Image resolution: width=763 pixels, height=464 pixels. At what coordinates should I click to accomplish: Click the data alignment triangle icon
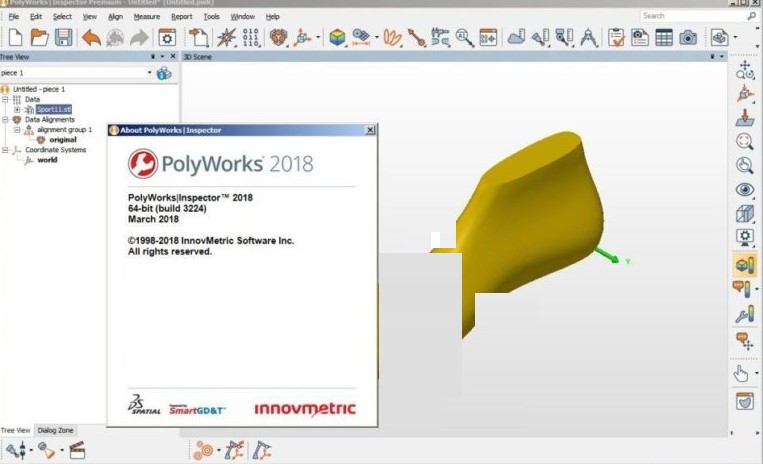(x=278, y=37)
